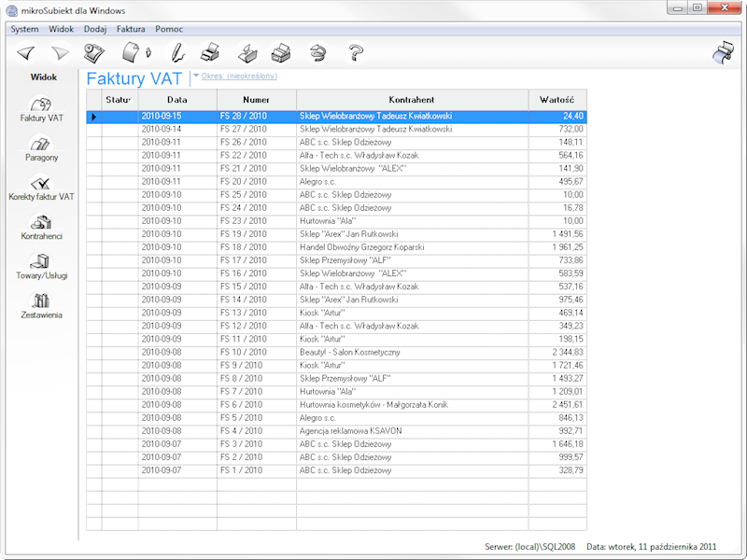
Task: Open Towary/Usługi section
Action: coord(41,267)
